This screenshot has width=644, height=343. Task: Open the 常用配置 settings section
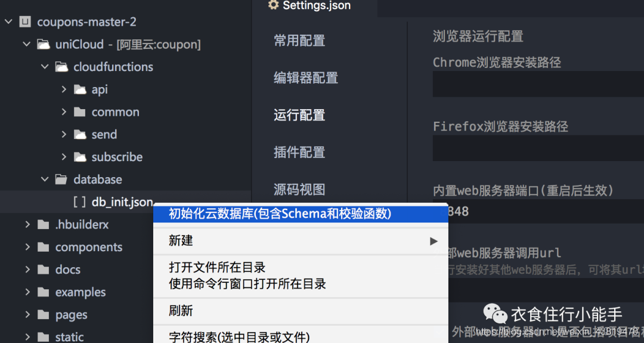[299, 41]
